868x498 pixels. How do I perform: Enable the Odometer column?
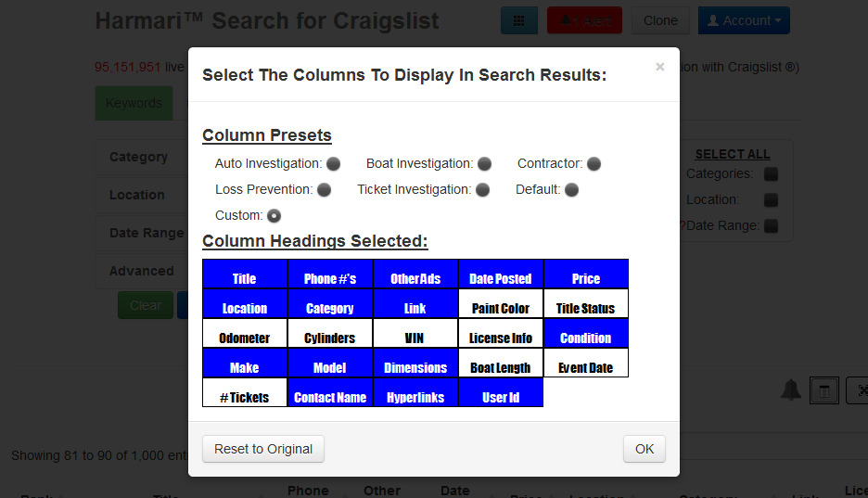coord(245,334)
